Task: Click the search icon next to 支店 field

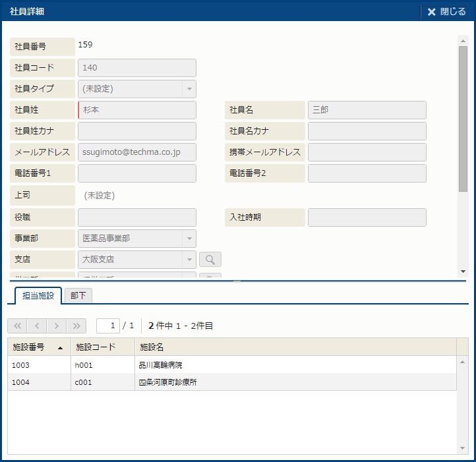Action: (210, 260)
